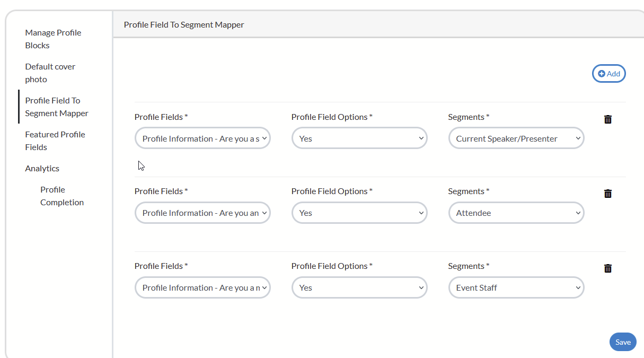Delete the Current Speaker/Presenter mapping row
Image resolution: width=644 pixels, height=358 pixels.
608,119
